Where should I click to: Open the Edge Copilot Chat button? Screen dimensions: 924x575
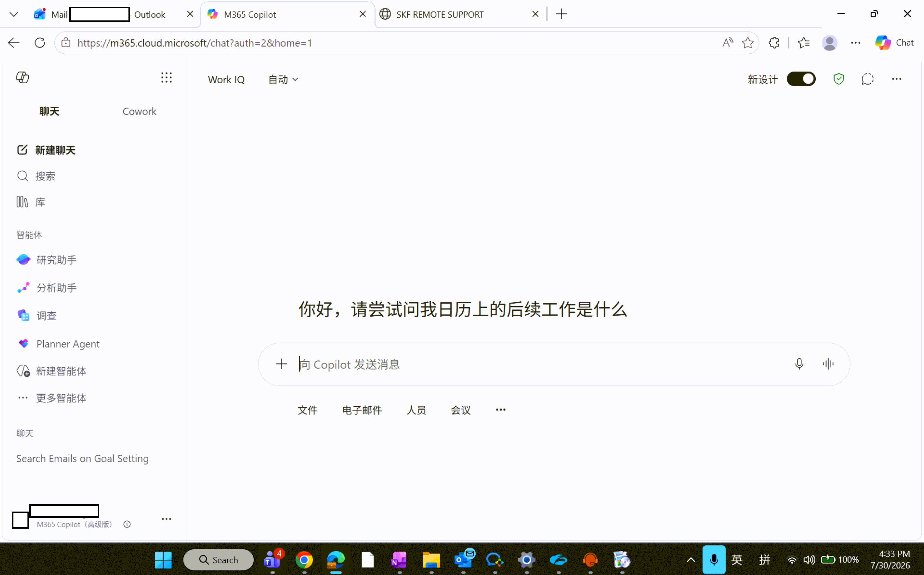894,43
